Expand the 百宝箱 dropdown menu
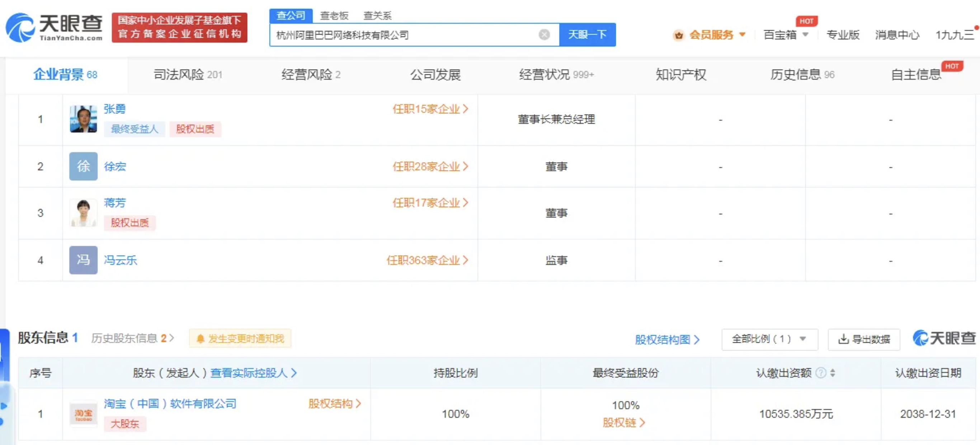Viewport: 980px width, 445px height. (805, 35)
